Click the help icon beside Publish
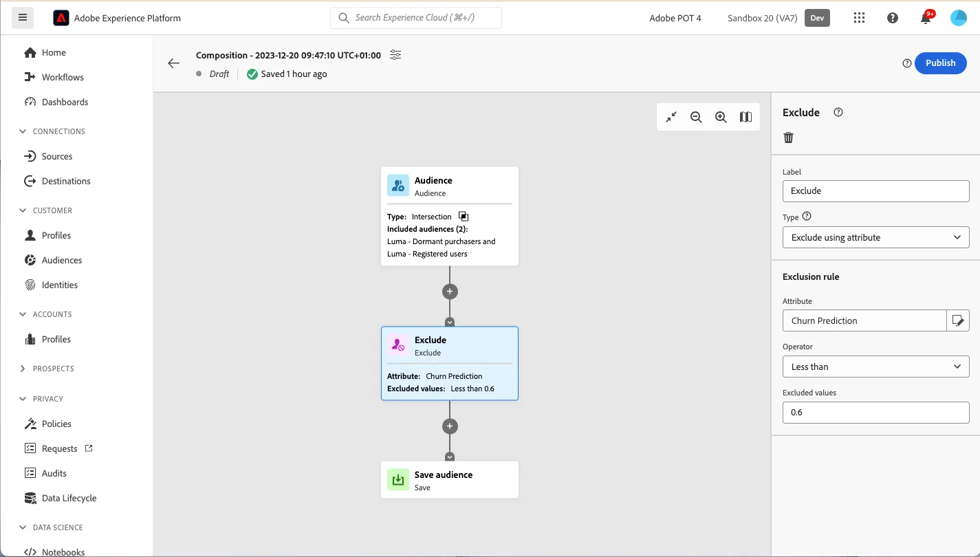The height and width of the screenshot is (557, 980). pos(907,63)
